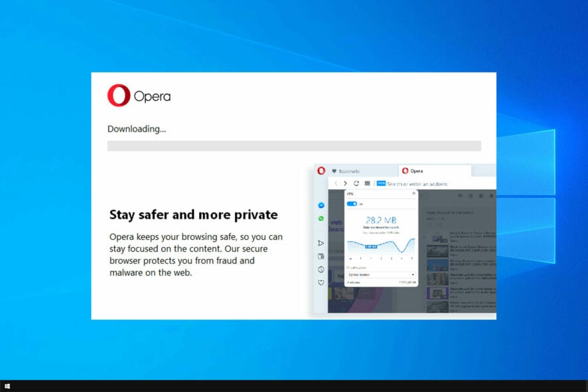The height and width of the screenshot is (392, 588).
Task: Open the Windows Start menu
Action: [x=7, y=386]
